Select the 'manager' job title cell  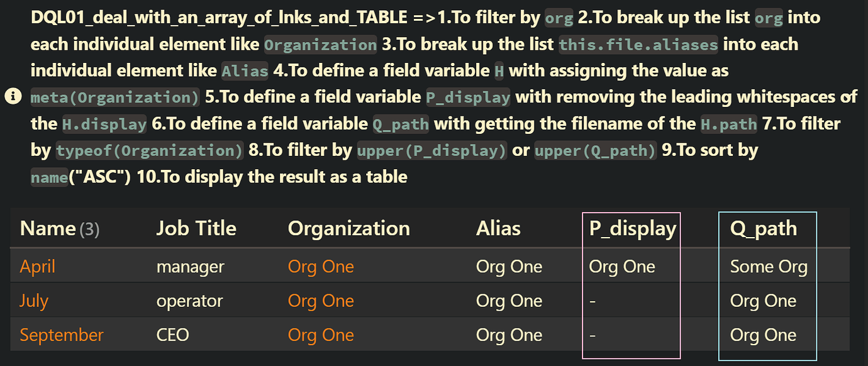click(x=191, y=267)
